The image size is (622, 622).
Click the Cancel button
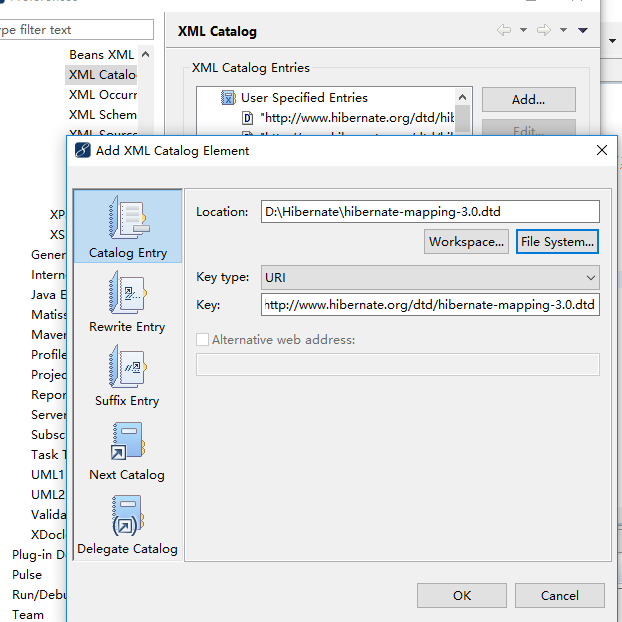560,595
